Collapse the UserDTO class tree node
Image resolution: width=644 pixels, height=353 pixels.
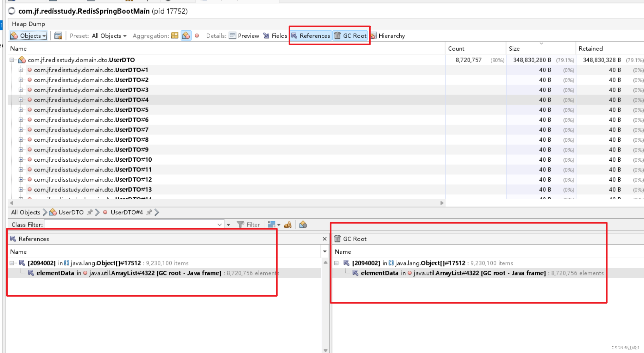coord(12,60)
